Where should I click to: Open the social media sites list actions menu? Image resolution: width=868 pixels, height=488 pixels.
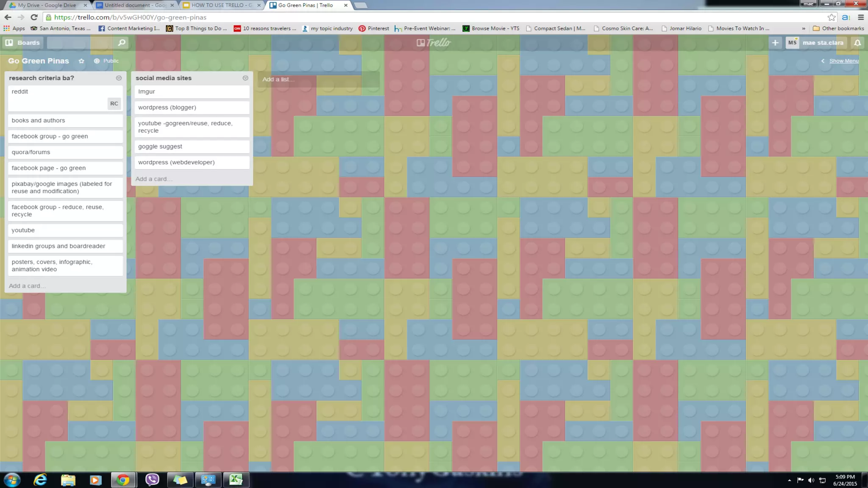(x=245, y=78)
